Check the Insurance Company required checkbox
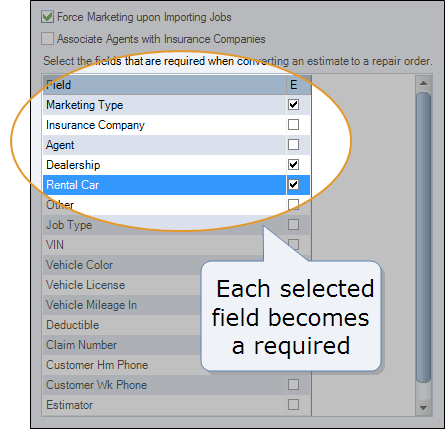Viewport: 445px width, 429px height. [293, 125]
